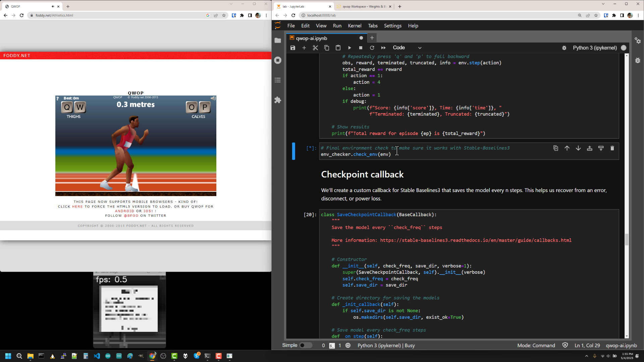Mute the QWOP game sound
Screen dimensions: 644x362
(x=213, y=98)
